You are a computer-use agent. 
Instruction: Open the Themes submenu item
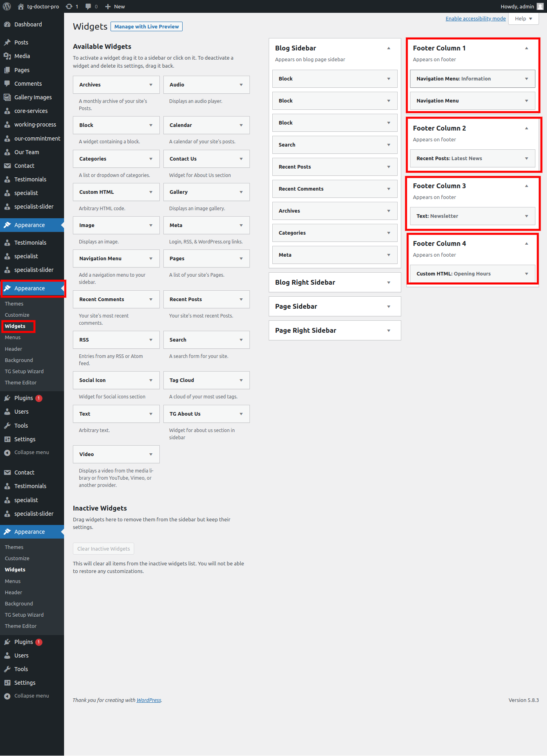[14, 304]
